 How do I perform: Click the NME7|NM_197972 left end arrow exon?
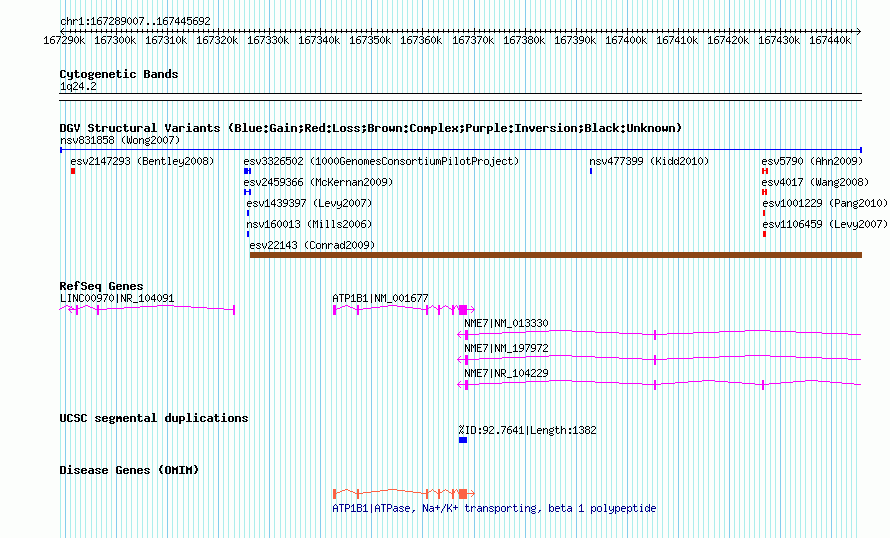click(x=463, y=360)
